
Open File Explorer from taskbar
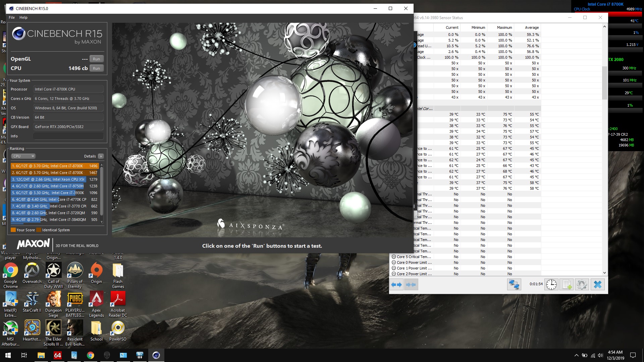[x=41, y=355]
